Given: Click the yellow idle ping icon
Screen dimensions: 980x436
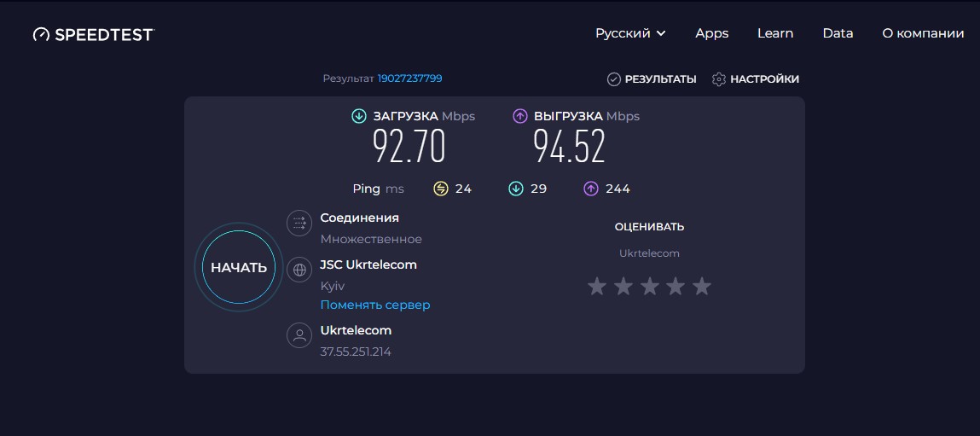Looking at the screenshot, I should tap(440, 189).
